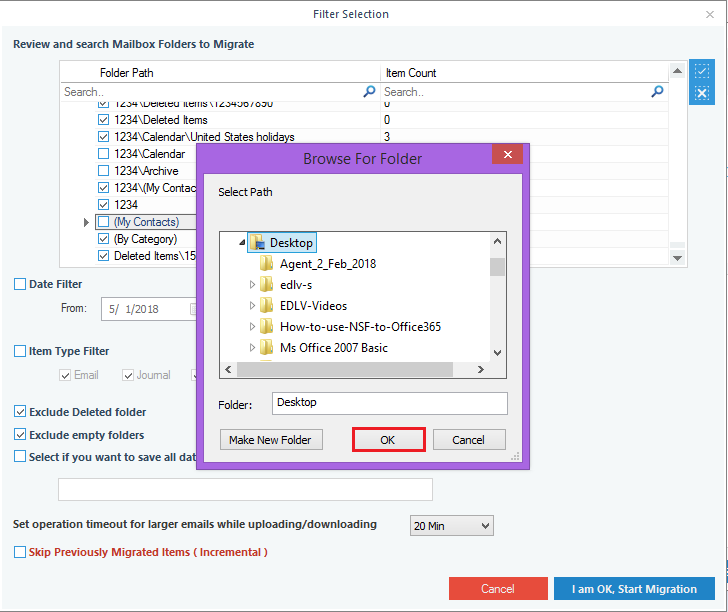Viewport: 728px width, 612px height.
Task: Toggle the grayed Email item type checkbox
Action: [x=65, y=375]
